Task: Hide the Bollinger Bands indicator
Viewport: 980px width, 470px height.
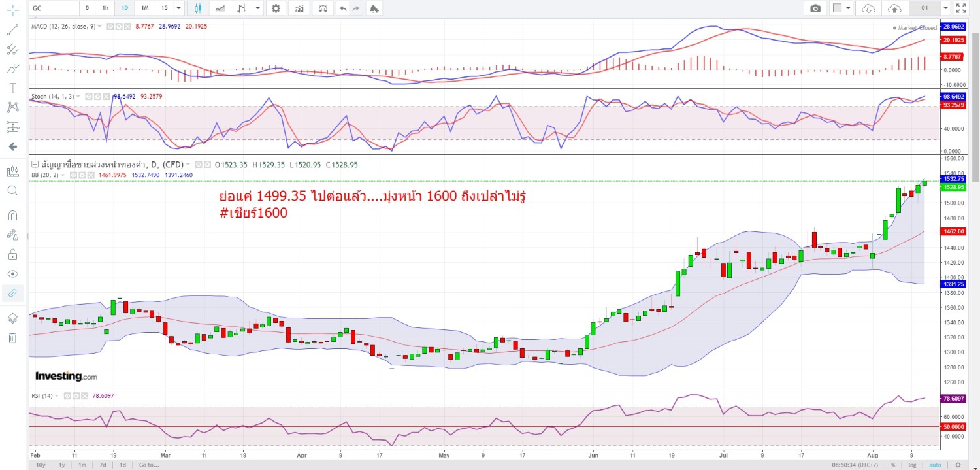Action: [74, 175]
